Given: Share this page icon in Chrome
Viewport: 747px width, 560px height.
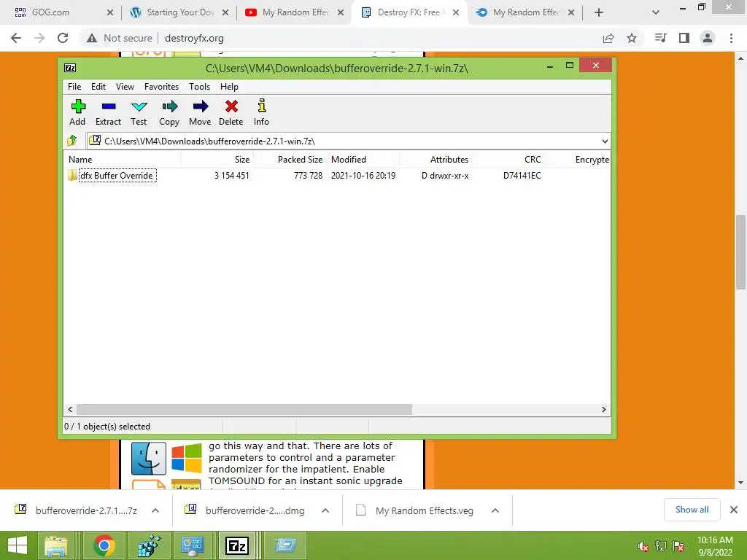Looking at the screenshot, I should click(608, 38).
